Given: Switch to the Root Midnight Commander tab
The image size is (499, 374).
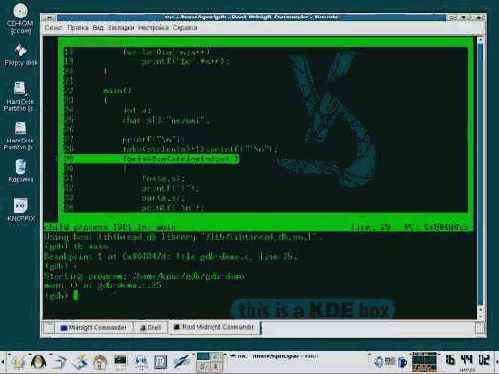Looking at the screenshot, I should [214, 327].
